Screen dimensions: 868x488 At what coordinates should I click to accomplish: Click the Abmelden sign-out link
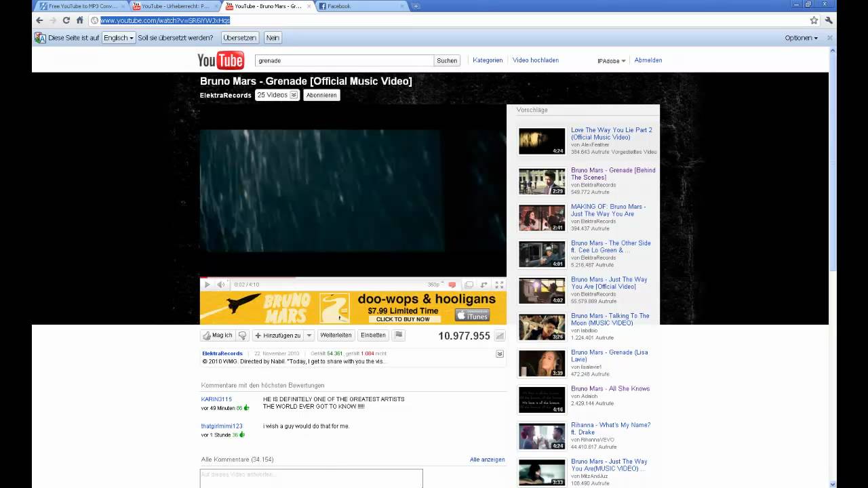648,60
